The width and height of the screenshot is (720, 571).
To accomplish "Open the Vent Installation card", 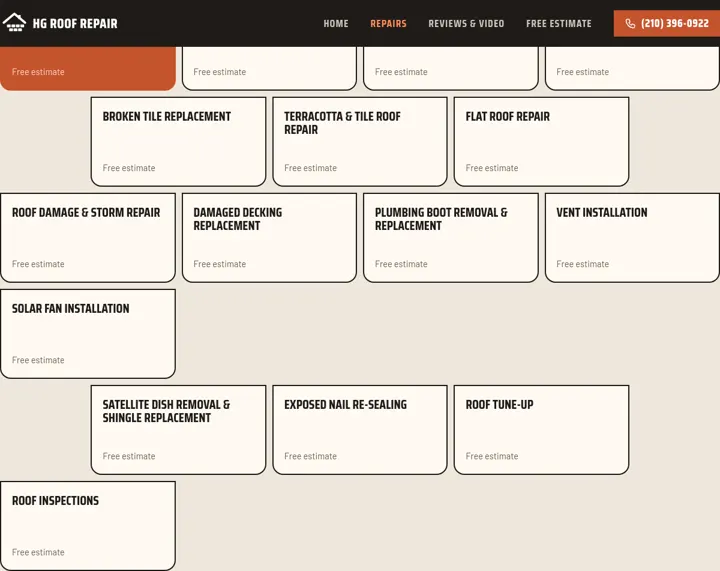I will coord(632,237).
